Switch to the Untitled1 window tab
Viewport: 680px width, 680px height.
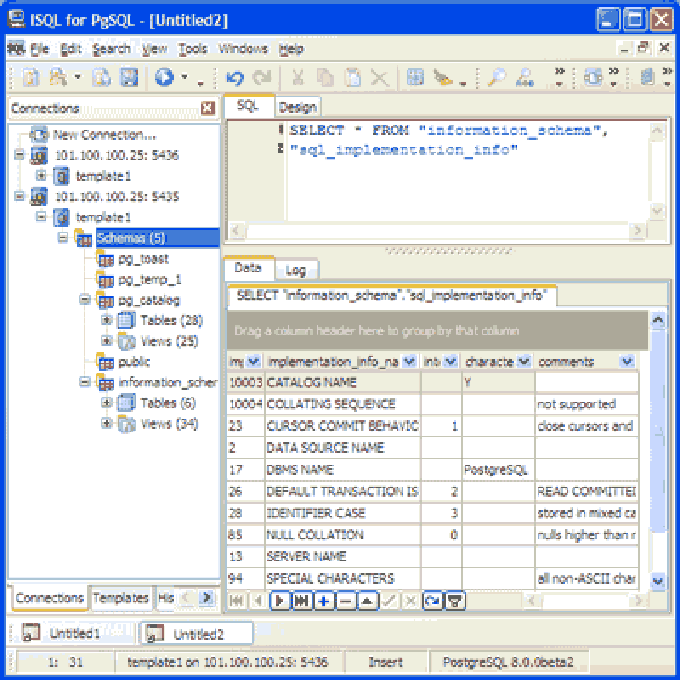[x=73, y=634]
